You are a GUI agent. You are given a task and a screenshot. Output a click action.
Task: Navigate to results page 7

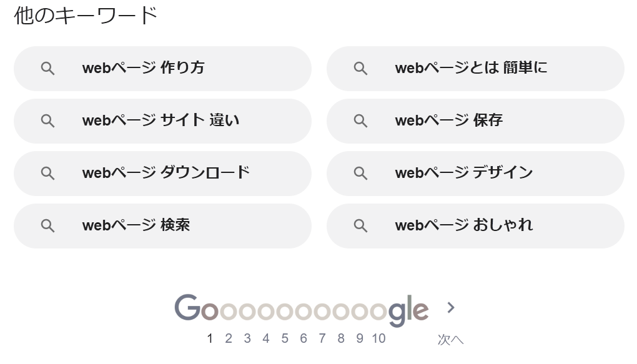(322, 338)
